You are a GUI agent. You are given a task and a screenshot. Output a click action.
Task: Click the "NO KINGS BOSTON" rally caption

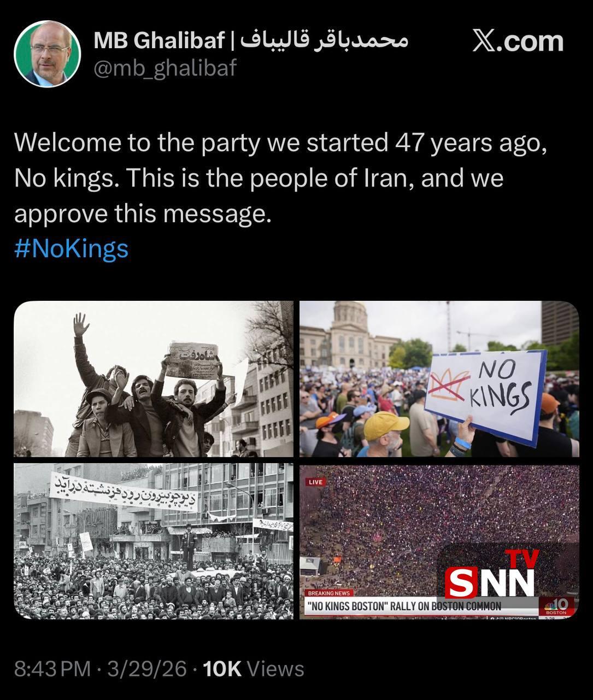404,606
